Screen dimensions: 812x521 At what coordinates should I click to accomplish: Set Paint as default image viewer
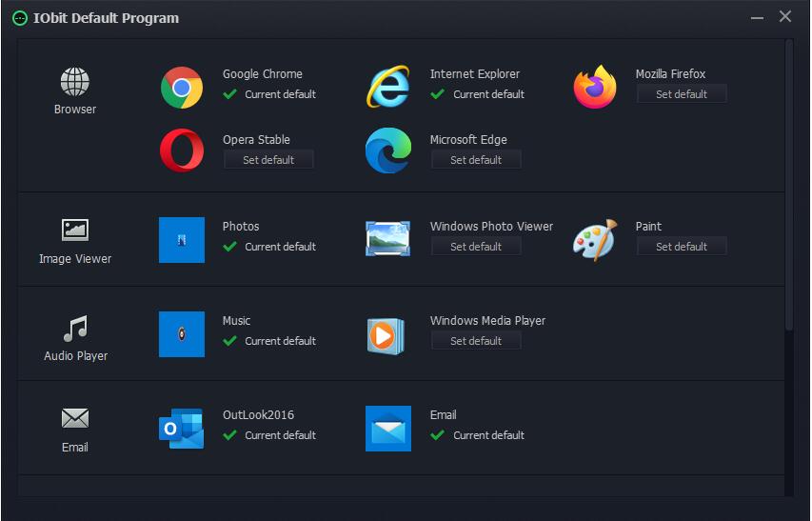(682, 246)
